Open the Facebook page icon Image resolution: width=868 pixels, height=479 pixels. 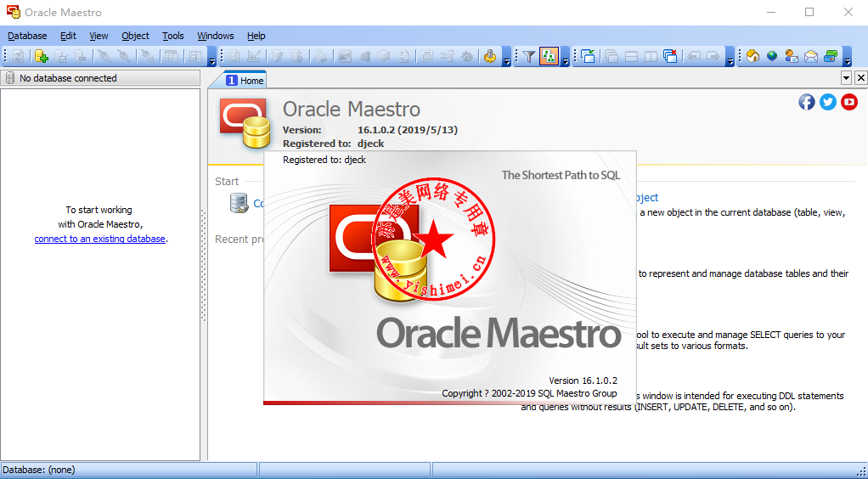point(807,102)
